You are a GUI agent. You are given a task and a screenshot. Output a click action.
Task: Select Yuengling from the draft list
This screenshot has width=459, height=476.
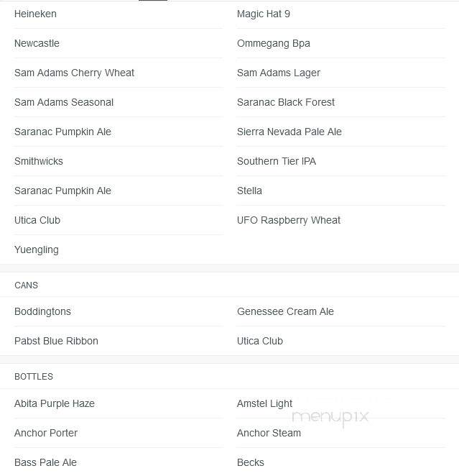pyautogui.click(x=37, y=250)
